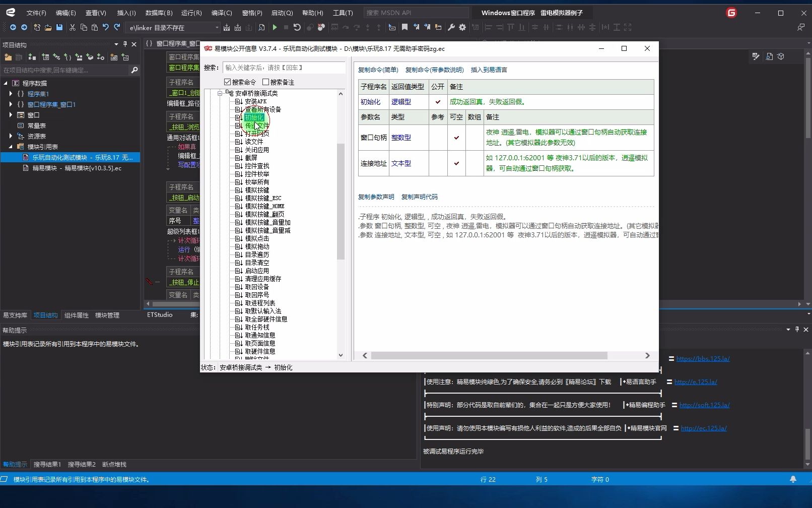Save the project with the floppy disk icon
812x508 pixels.
pyautogui.click(x=59, y=27)
